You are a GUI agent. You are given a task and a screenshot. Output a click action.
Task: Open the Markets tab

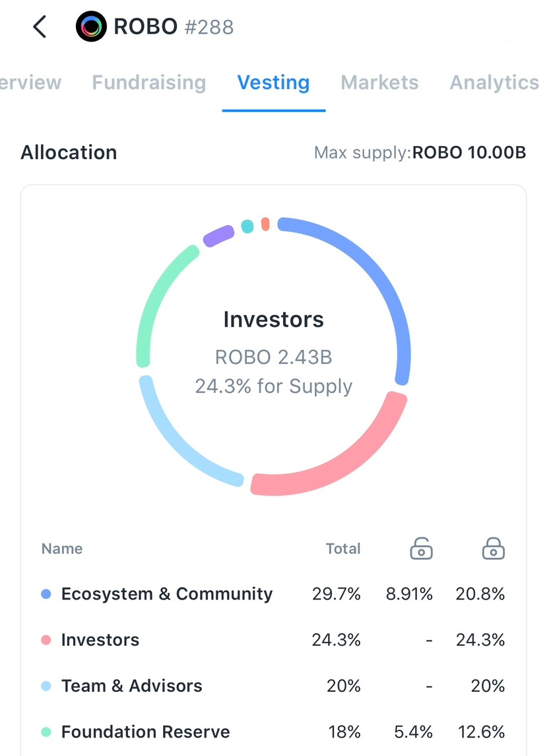click(379, 83)
